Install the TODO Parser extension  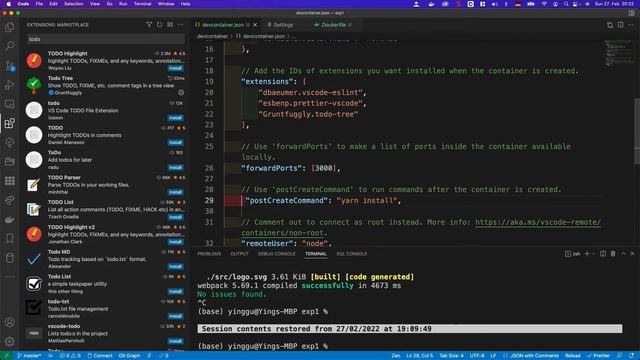[x=176, y=192]
